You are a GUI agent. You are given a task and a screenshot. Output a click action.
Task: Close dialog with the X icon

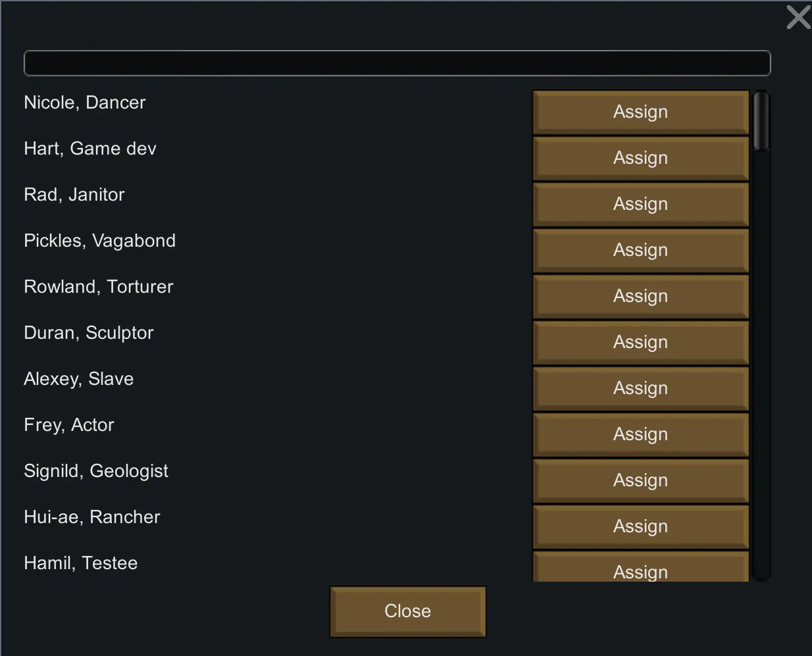(798, 17)
